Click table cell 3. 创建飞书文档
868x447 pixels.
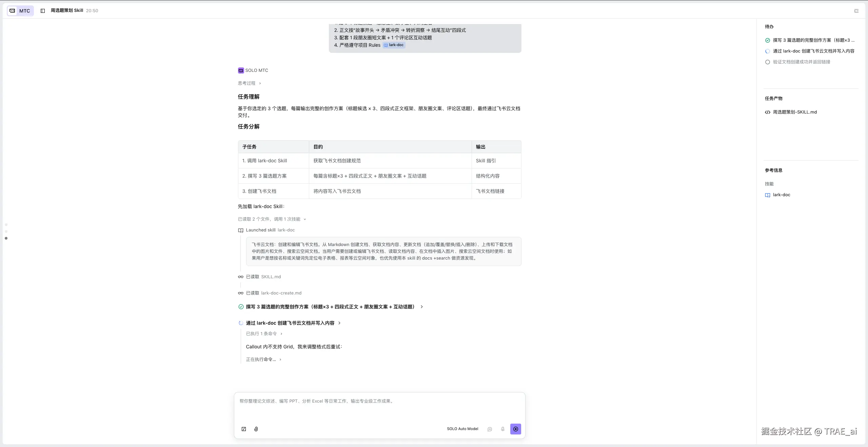click(x=273, y=191)
